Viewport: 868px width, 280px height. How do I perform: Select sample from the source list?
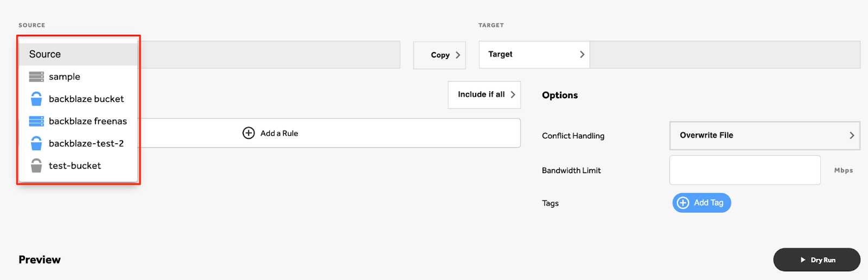(x=78, y=77)
